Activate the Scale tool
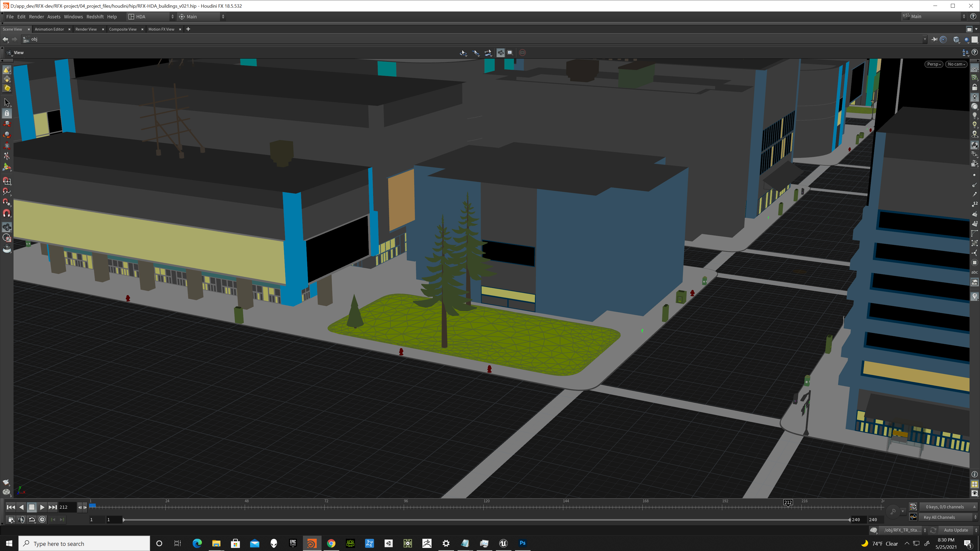980x551 pixels. click(x=7, y=145)
